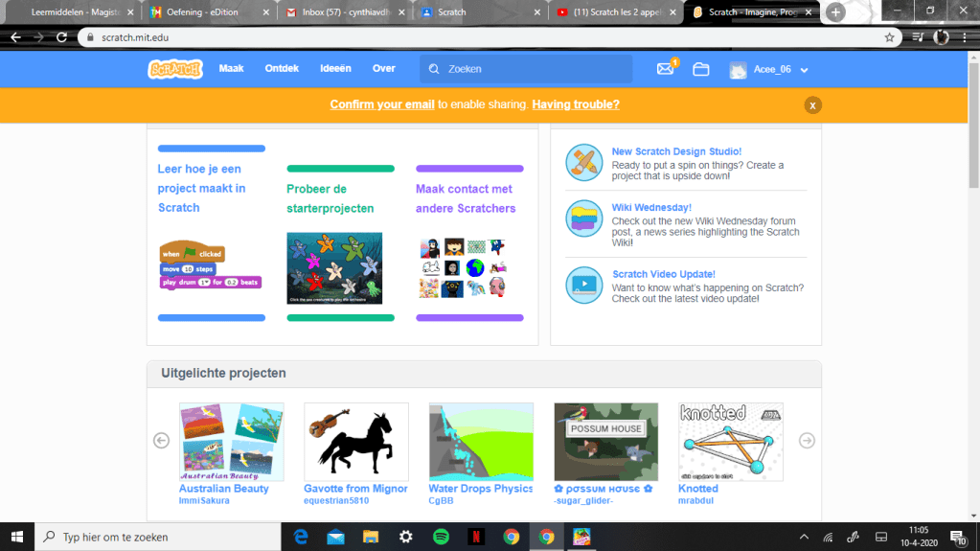The height and width of the screenshot is (551, 980).
Task: Click the Confirm your email link
Action: click(x=381, y=104)
